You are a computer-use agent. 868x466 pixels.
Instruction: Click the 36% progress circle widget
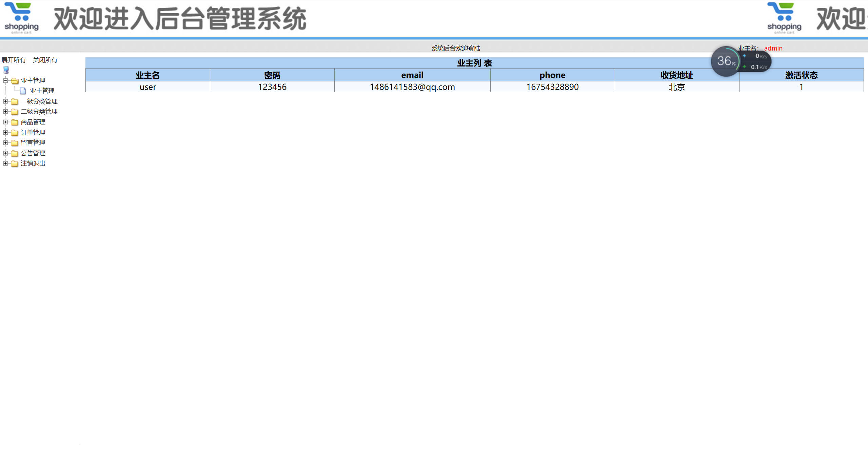(x=726, y=61)
